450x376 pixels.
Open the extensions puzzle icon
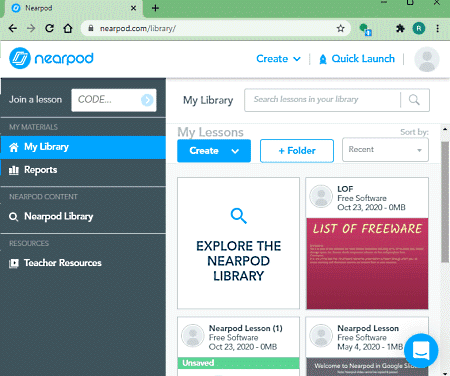(400, 28)
